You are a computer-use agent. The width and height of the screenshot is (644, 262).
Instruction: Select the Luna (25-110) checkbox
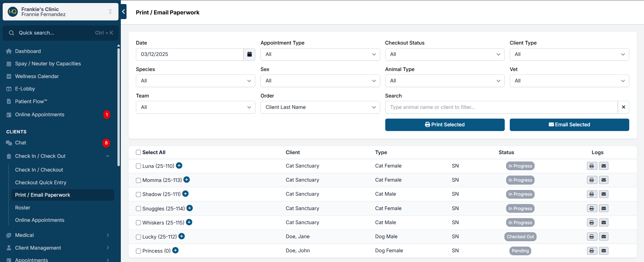[138, 166]
